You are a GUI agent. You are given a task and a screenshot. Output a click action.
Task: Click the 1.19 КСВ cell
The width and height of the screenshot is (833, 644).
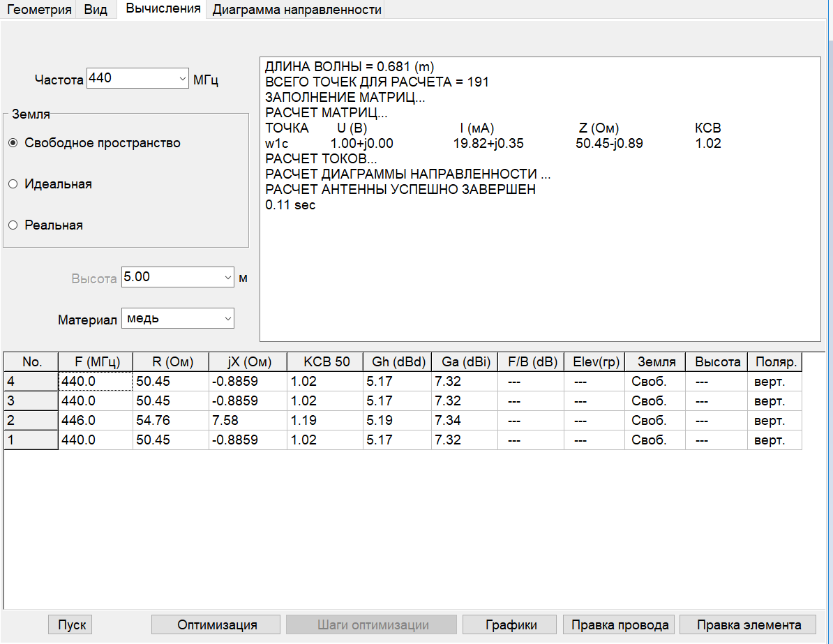[325, 420]
